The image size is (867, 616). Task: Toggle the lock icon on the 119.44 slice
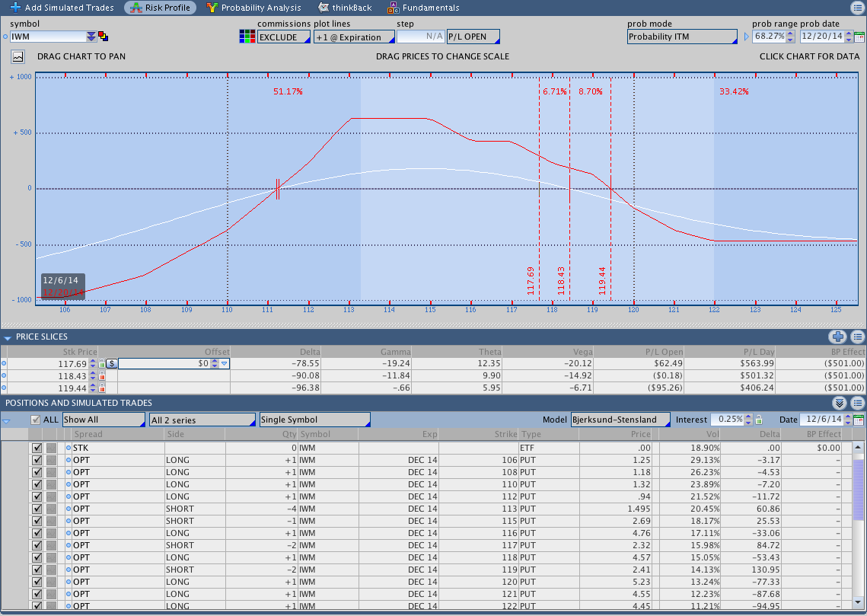tap(102, 388)
